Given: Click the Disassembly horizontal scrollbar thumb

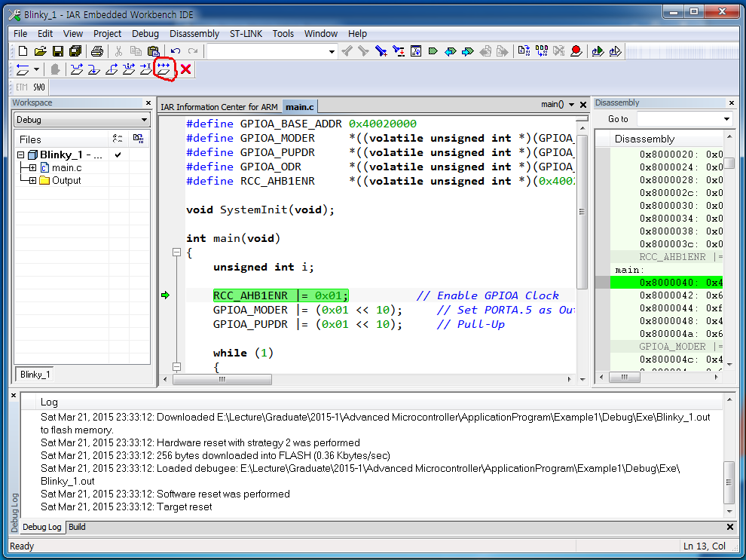Looking at the screenshot, I should (x=625, y=378).
